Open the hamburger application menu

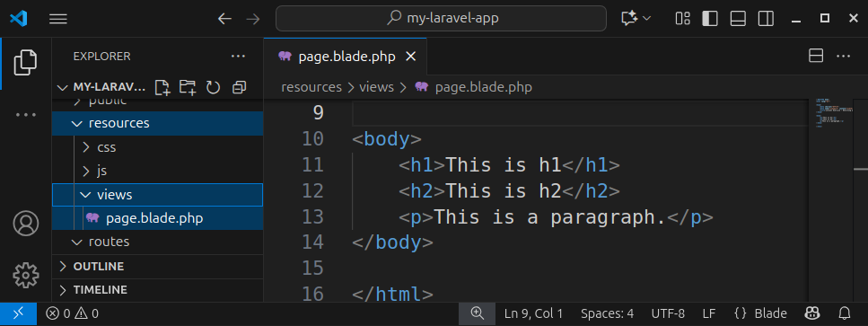58,19
